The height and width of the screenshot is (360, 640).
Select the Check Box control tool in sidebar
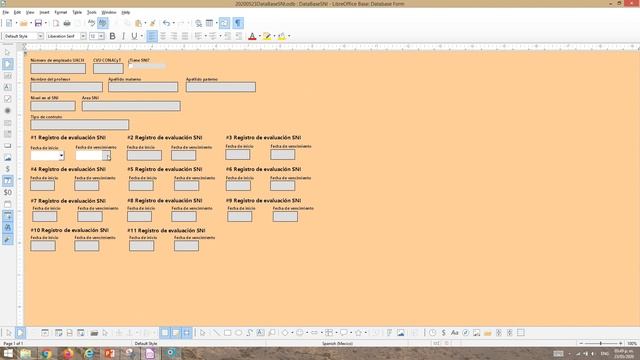7,99
